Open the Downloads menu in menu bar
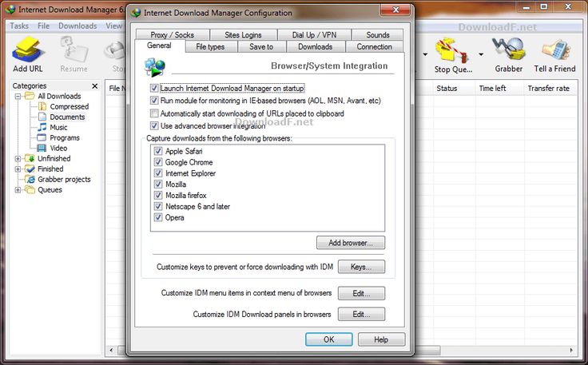Image resolution: width=588 pixels, height=365 pixels. click(77, 26)
